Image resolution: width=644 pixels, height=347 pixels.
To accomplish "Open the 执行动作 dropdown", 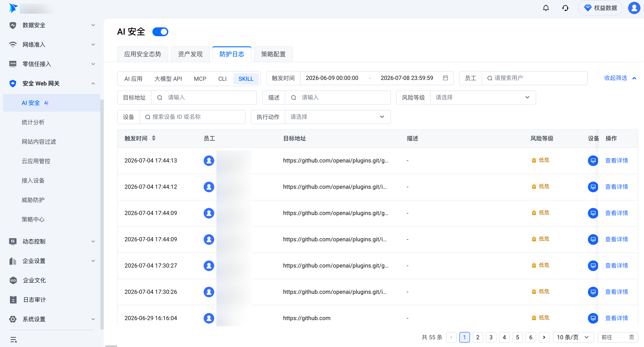I will tap(337, 117).
